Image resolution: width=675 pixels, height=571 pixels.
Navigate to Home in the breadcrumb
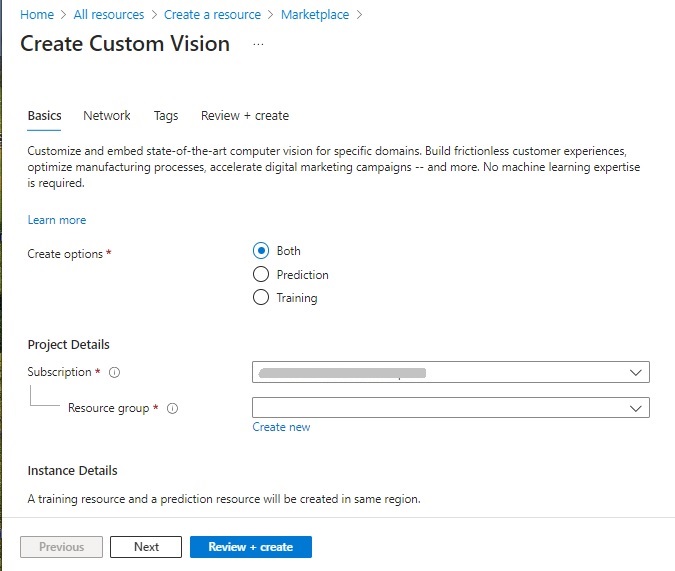(x=37, y=15)
